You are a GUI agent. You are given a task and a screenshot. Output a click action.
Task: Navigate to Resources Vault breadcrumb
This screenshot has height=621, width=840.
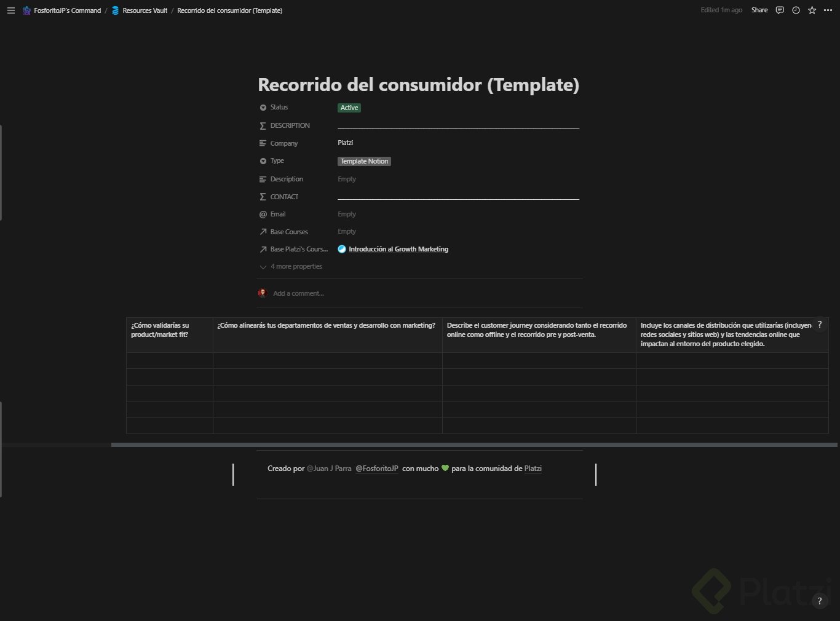click(x=145, y=10)
